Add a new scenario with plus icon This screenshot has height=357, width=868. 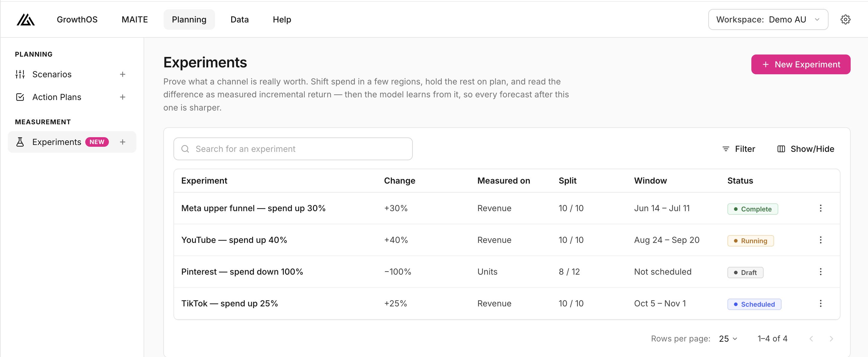123,74
